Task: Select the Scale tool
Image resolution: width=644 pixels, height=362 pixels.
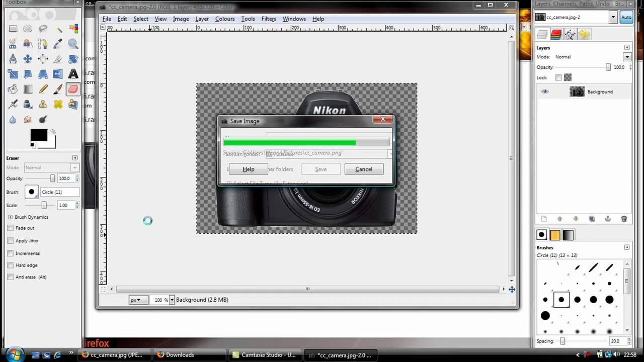Action: click(13, 74)
